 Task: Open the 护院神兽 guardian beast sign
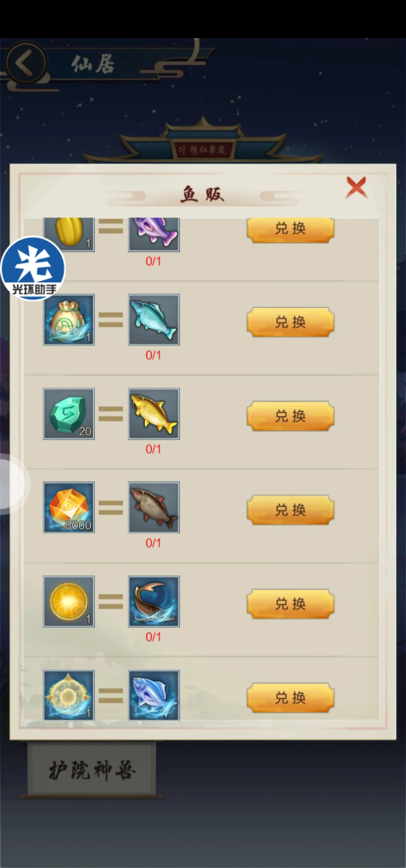point(92,770)
